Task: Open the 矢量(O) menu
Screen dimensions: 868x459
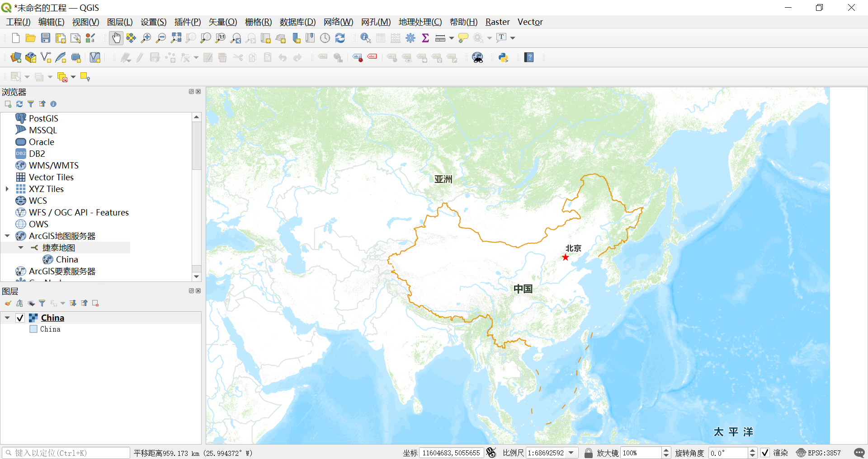Action: tap(222, 22)
